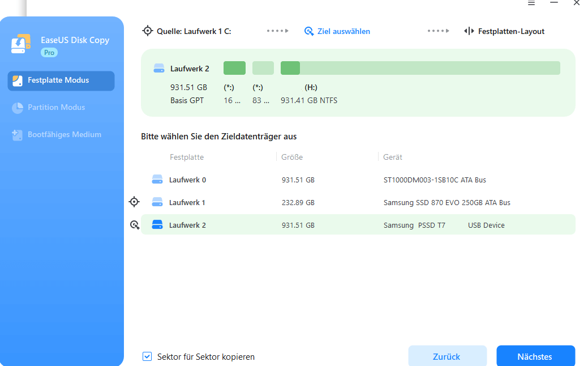Click the Laufwerk 1 drive icon
This screenshot has width=588, height=366.
(x=157, y=202)
